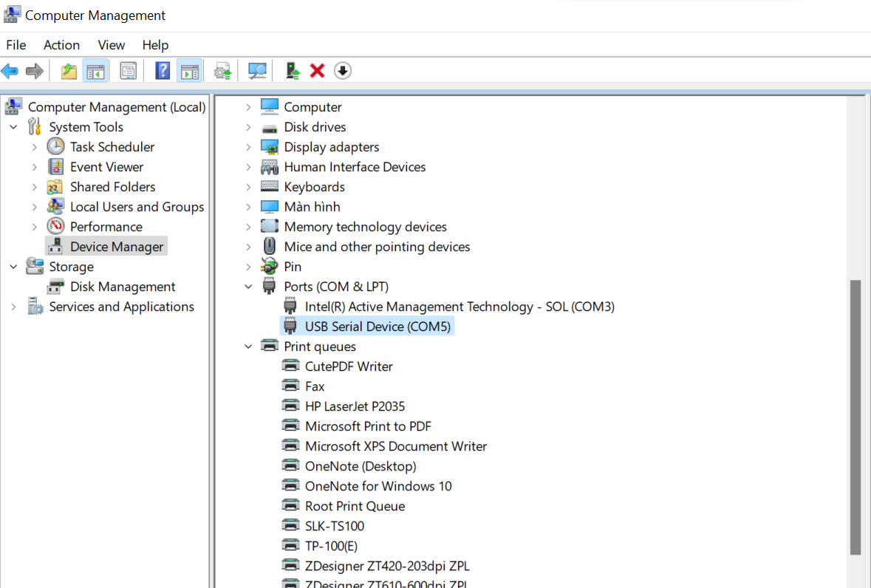
Task: Select USB Serial Device (COM5)
Action: click(x=367, y=327)
